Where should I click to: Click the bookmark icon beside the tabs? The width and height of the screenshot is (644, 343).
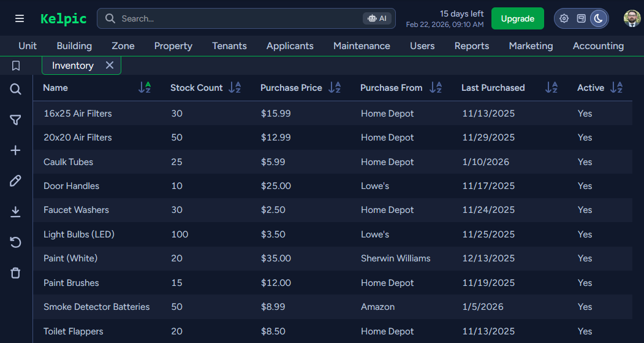[x=16, y=66]
